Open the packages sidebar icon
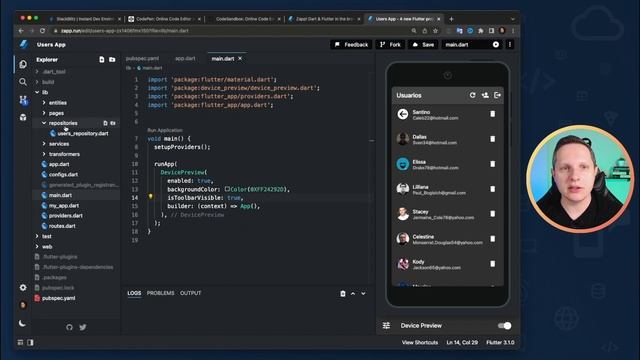 (23, 118)
